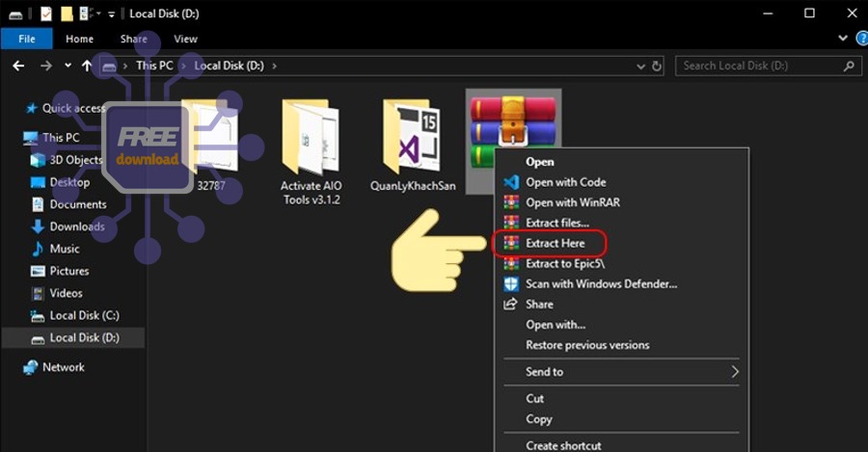Image resolution: width=868 pixels, height=452 pixels.
Task: Select Downloads in the navigation pane
Action: 76,226
